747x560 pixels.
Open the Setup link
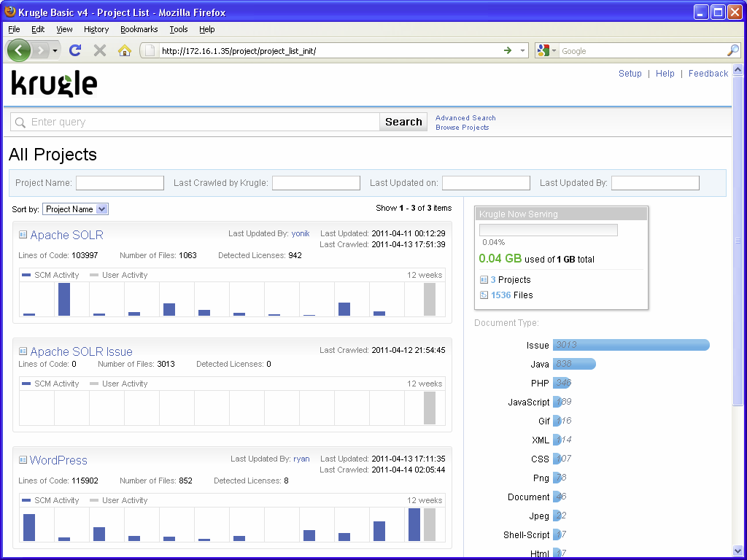point(630,74)
